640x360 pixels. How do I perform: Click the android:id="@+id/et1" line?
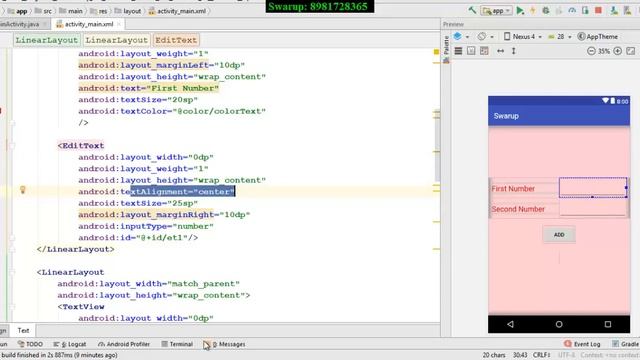(138, 238)
